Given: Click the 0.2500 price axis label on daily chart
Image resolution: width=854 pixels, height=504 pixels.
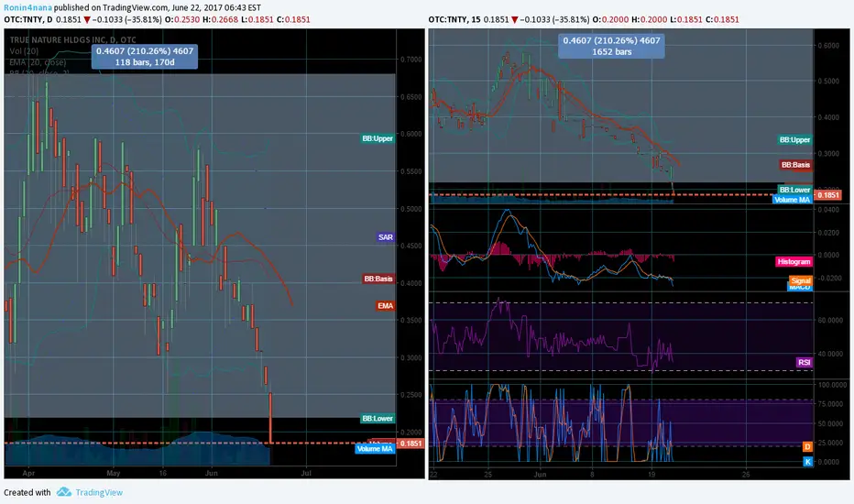Looking at the screenshot, I should (411, 394).
